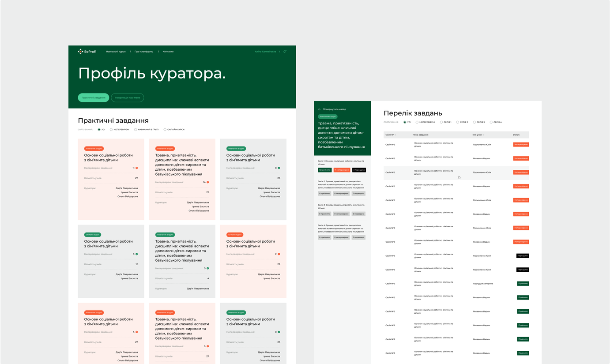This screenshot has width=610, height=364.
Task: Click sidebar course title Травма, прив'язаність, дисципліна
Action: point(341,135)
